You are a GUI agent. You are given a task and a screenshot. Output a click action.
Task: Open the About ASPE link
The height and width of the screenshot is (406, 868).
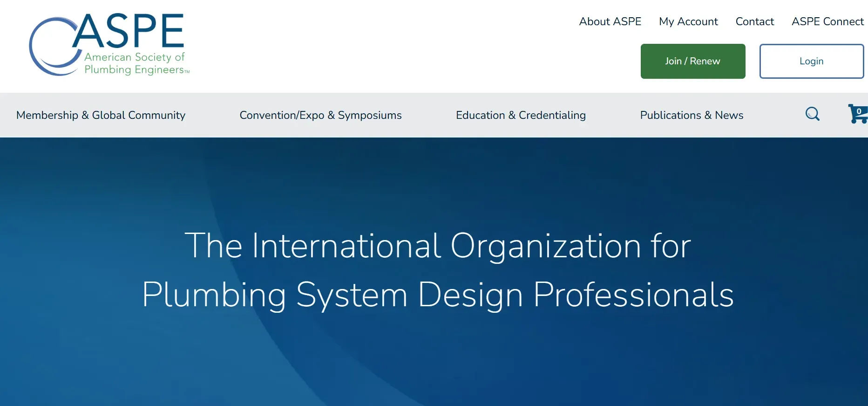pos(610,21)
